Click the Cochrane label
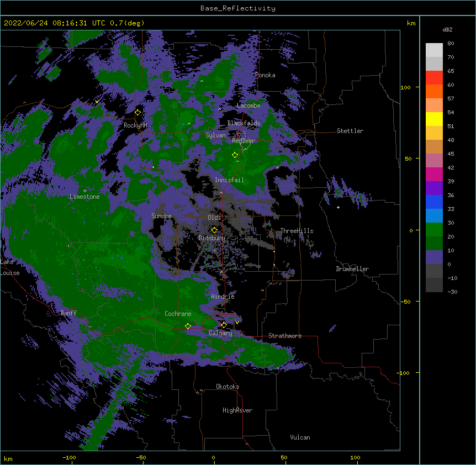 click(178, 314)
